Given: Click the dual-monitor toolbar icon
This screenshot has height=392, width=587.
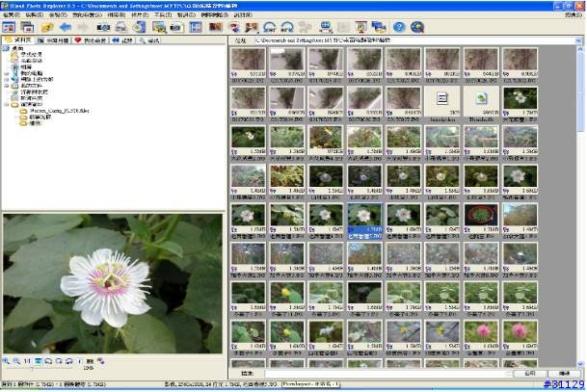Looking at the screenshot, I should 379,27.
